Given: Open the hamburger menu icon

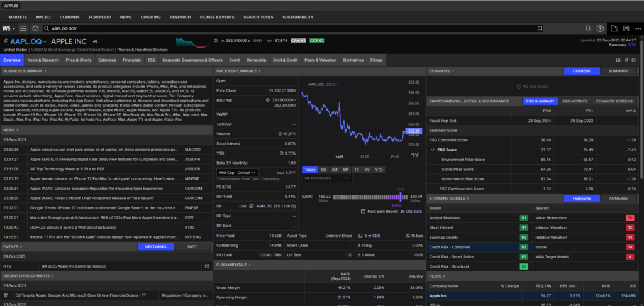Looking at the screenshot, I should point(23,28).
